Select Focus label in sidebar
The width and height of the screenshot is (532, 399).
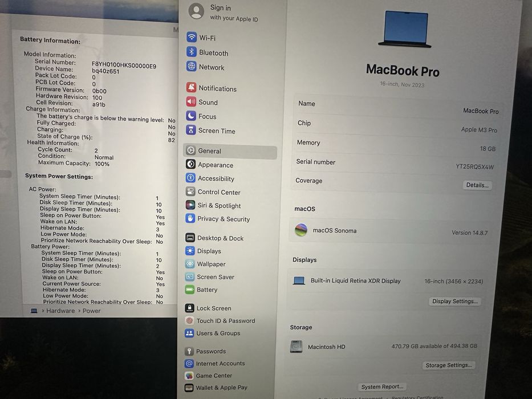tap(208, 116)
